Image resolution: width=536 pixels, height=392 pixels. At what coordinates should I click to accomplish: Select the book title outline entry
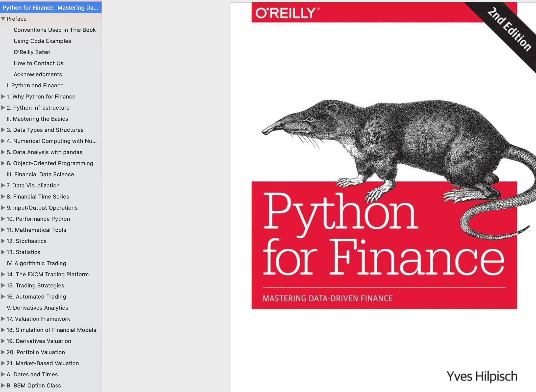point(51,8)
